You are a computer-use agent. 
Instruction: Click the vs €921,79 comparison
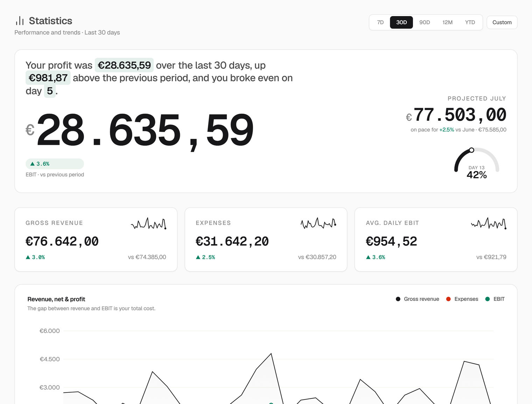tap(491, 257)
